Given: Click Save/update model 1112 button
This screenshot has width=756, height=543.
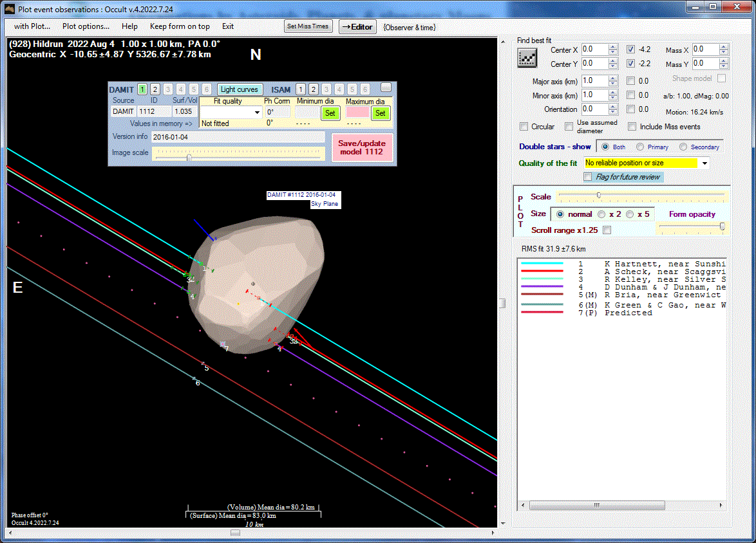Looking at the screenshot, I should click(362, 147).
